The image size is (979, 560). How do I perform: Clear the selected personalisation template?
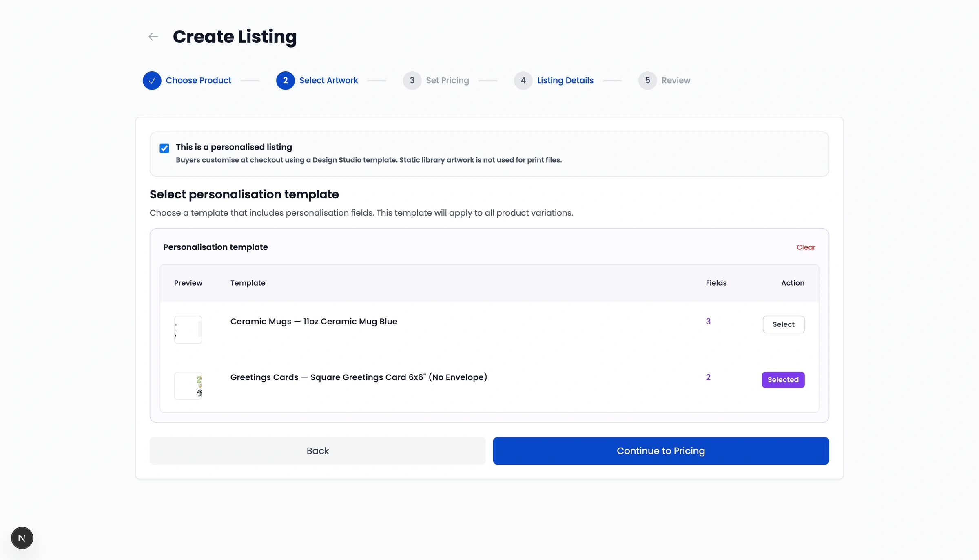tap(806, 247)
